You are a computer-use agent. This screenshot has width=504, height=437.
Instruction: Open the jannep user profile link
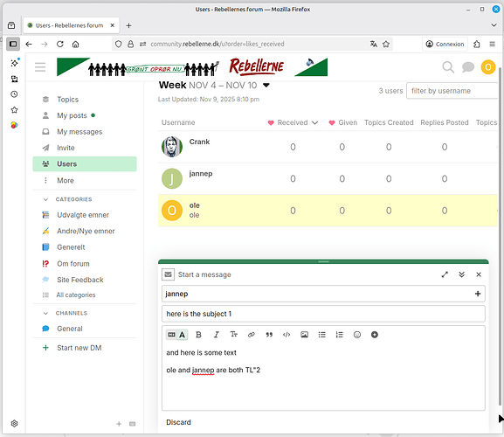pos(201,174)
